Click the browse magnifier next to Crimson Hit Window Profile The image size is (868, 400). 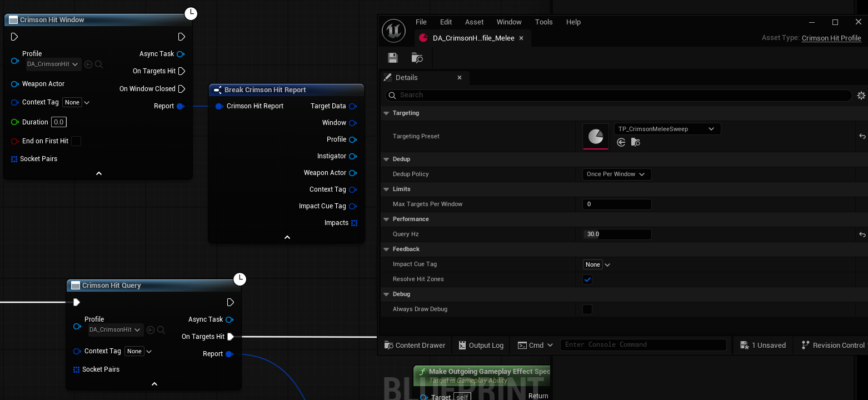99,64
